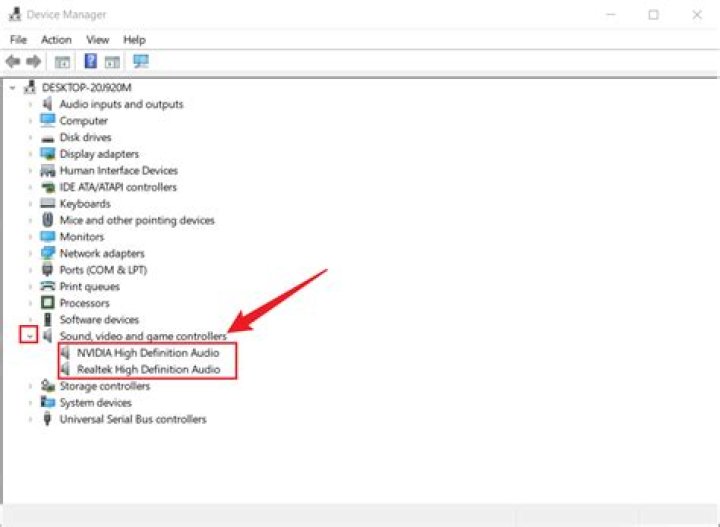This screenshot has height=527, width=720.
Task: Click the Forward arrow in toolbar
Action: [x=33, y=61]
